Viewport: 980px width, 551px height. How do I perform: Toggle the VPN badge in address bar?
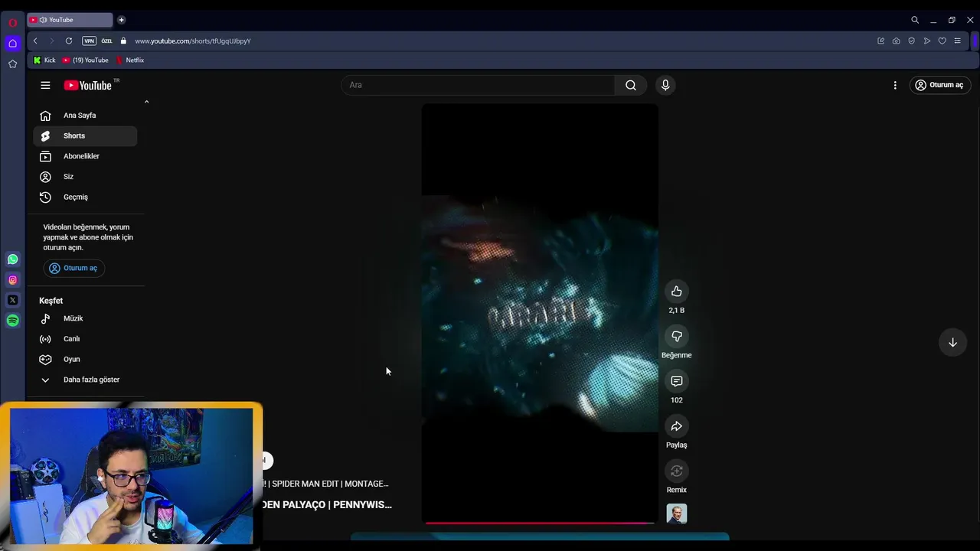pyautogui.click(x=89, y=41)
